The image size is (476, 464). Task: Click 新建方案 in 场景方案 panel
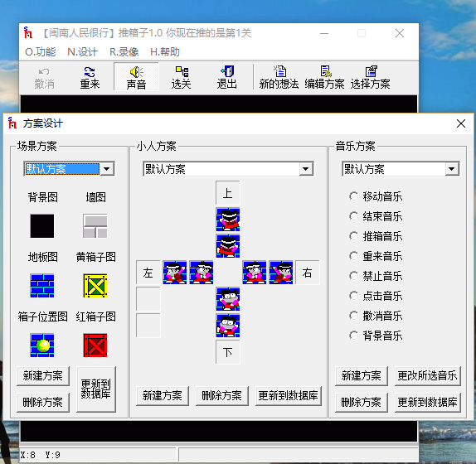43,375
